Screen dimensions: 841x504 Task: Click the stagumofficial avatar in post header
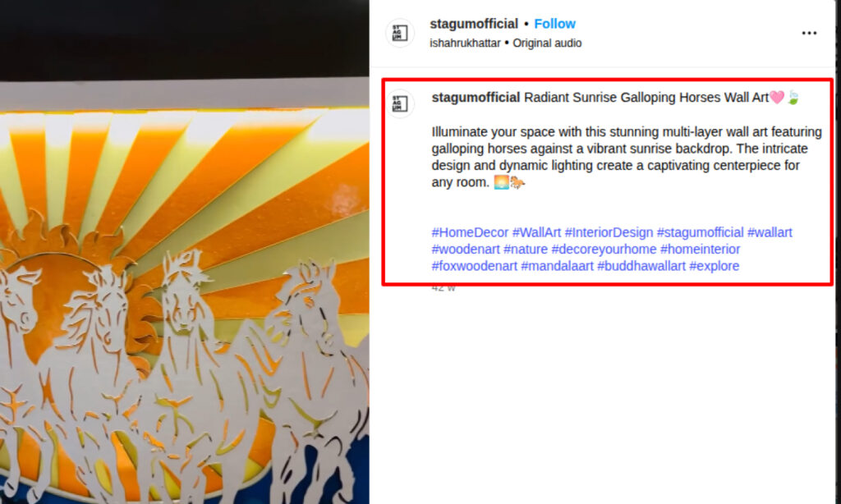coord(400,33)
